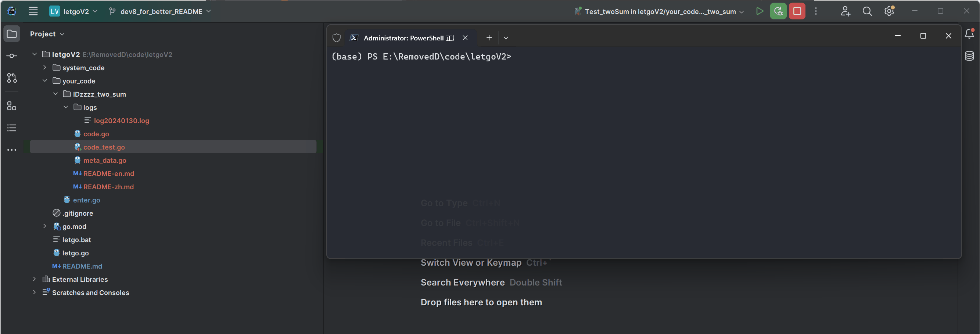The image size is (980, 334).
Task: Open the Structure tool window icon
Action: coord(12,106)
